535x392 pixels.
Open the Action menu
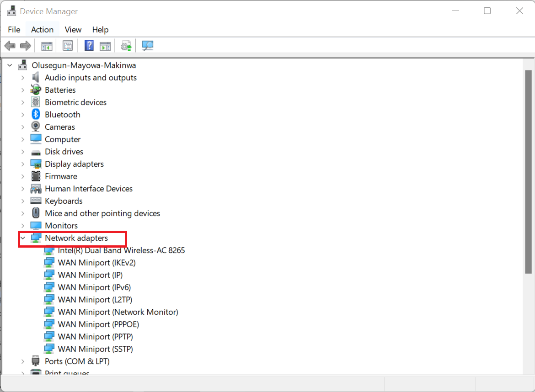pos(43,30)
